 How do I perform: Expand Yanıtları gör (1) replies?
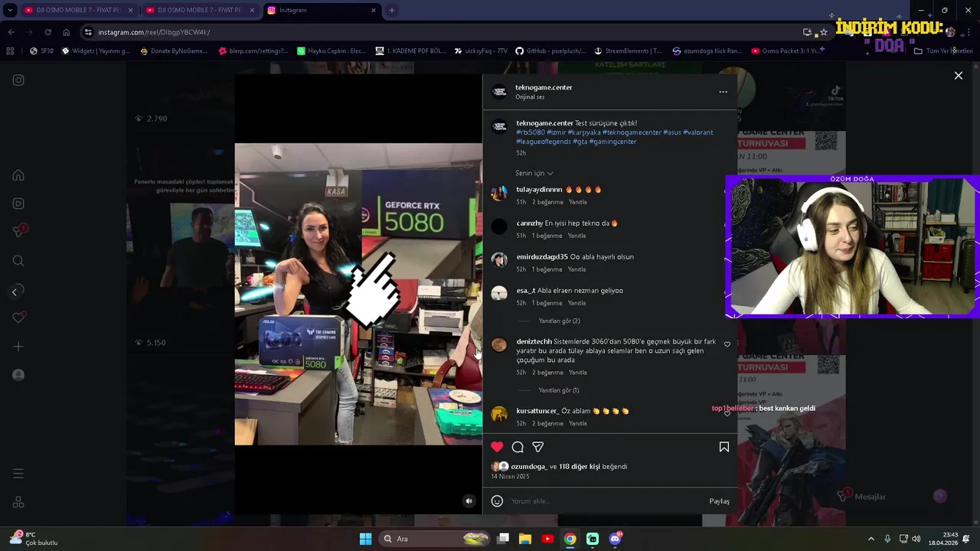tap(559, 390)
